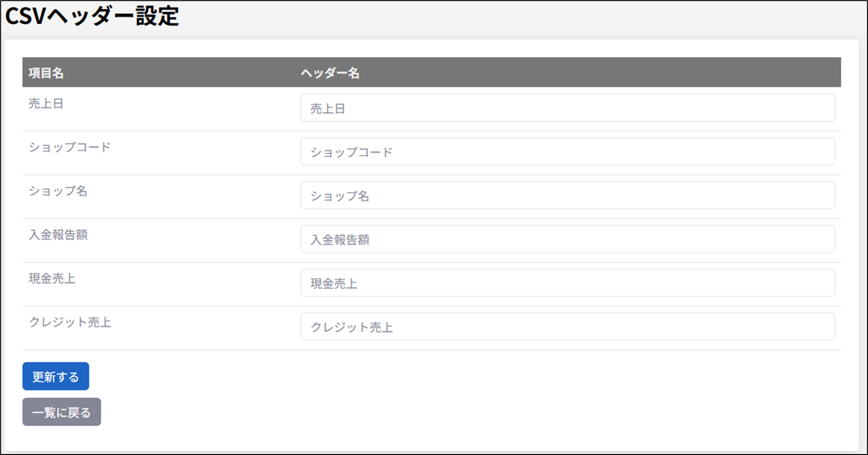868x455 pixels.
Task: Click the gray 一覧に戻る button
Action: (62, 412)
